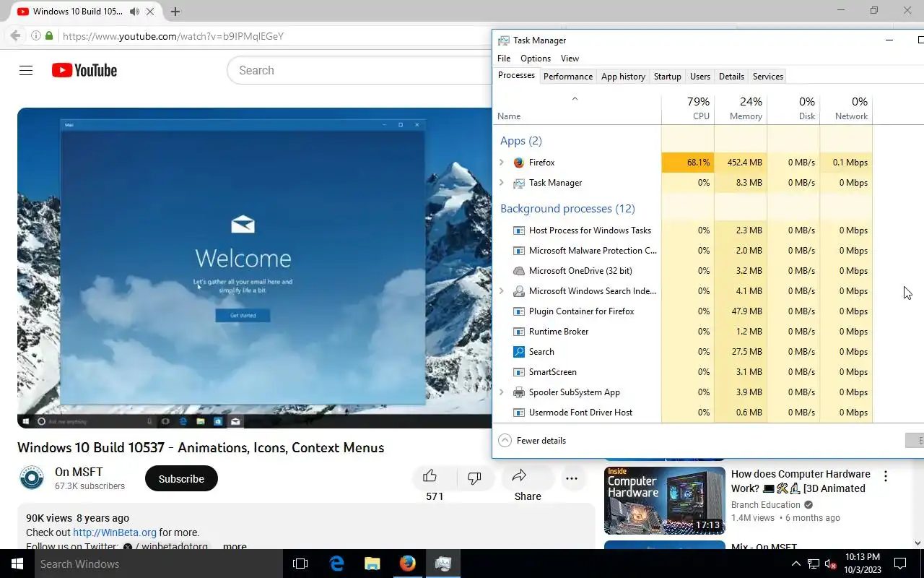Open On MSFT channel name link
924x578 pixels.
[79, 473]
